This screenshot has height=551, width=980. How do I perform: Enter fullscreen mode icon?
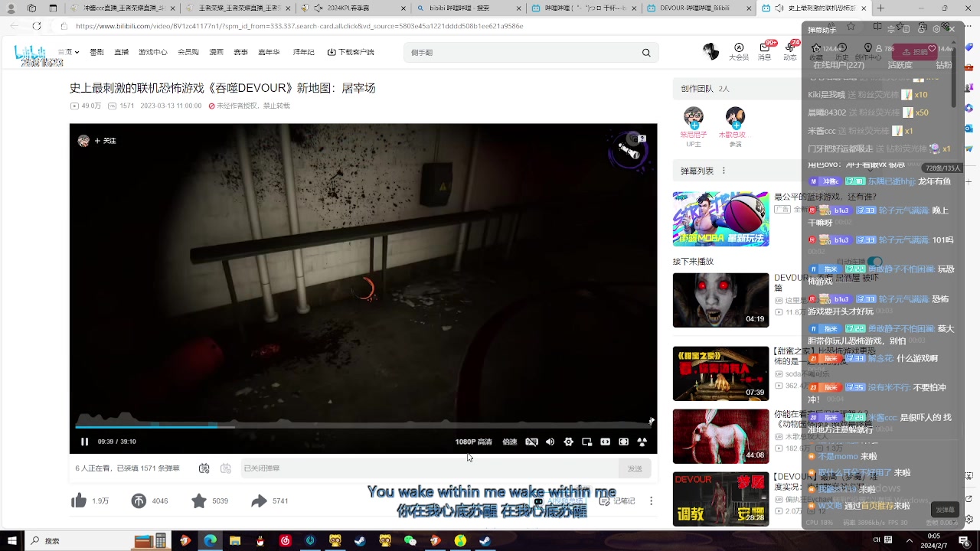click(642, 442)
